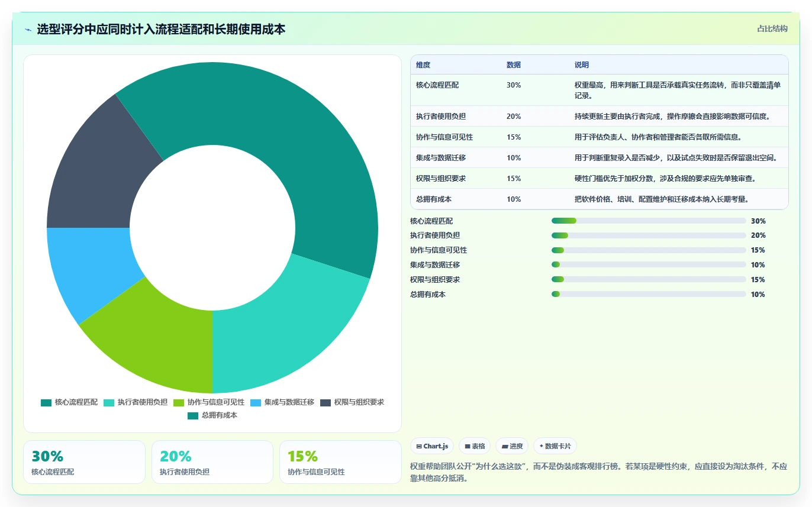The height and width of the screenshot is (507, 812).
Task: Click table 10% value in 集成与数据迁移 row
Action: [514, 158]
